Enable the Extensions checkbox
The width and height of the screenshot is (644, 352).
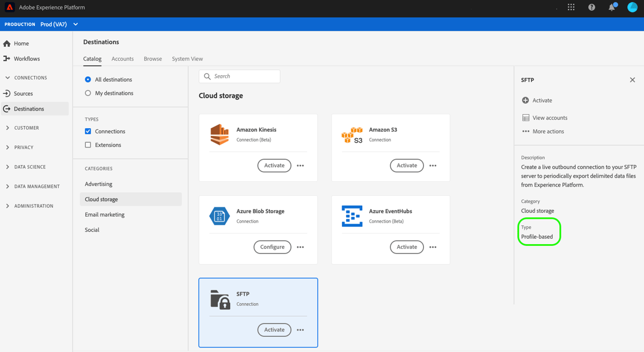87,144
